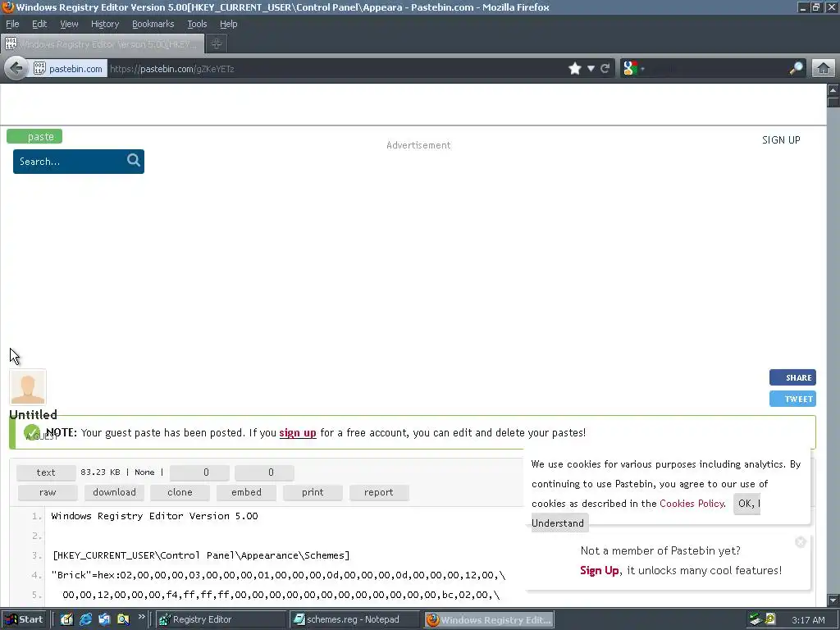Click the print button
Image resolution: width=840 pixels, height=630 pixels.
[313, 492]
